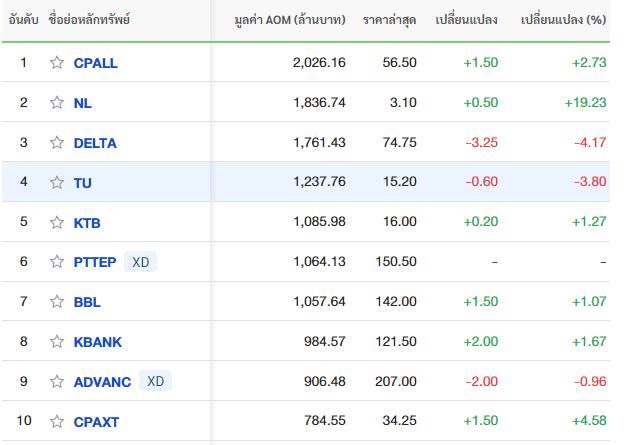Favorite BBL using its star icon
This screenshot has height=445, width=629.
tap(57, 302)
